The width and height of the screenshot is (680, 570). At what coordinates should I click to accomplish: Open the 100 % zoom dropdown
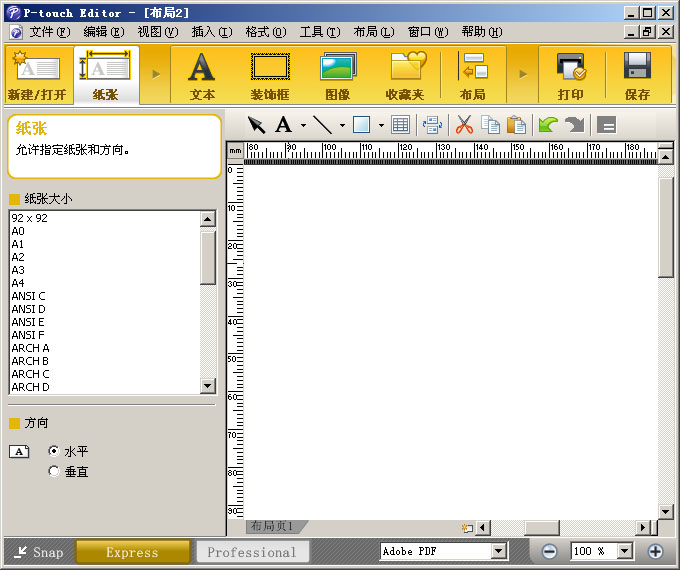tap(624, 552)
